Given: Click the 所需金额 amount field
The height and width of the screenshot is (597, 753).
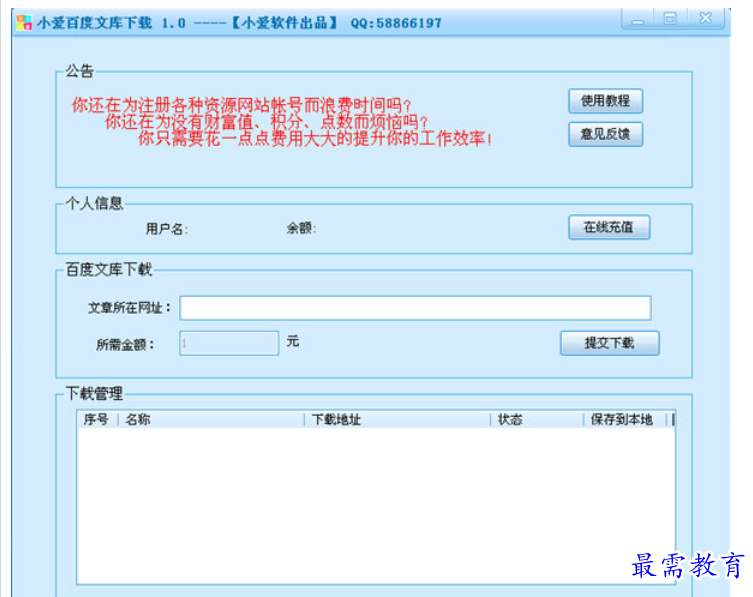Looking at the screenshot, I should (x=229, y=343).
